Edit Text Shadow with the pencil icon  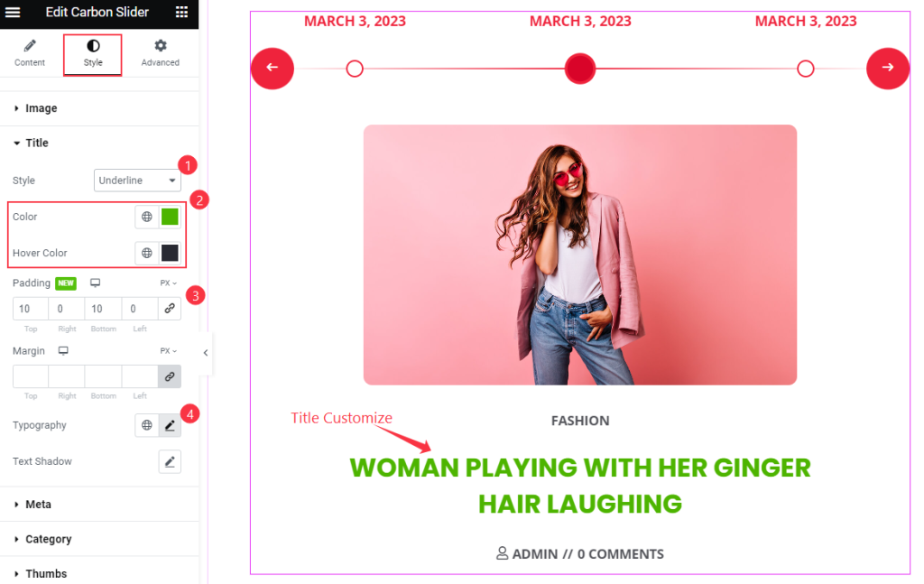tap(170, 461)
